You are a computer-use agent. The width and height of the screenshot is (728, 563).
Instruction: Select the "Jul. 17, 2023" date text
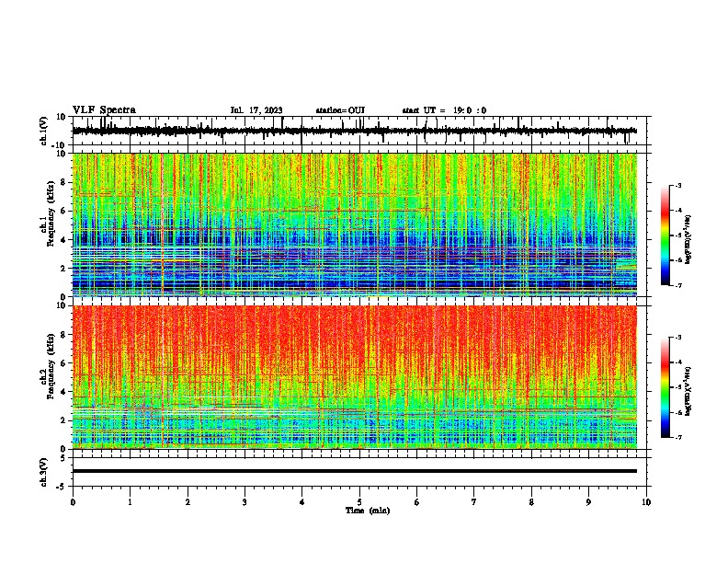256,110
